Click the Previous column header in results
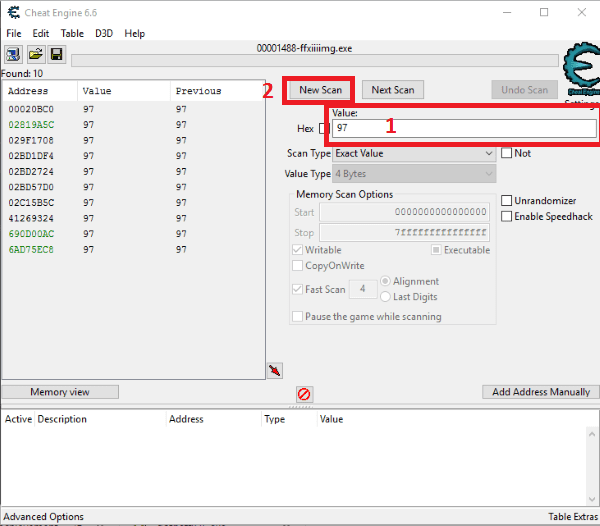The image size is (600, 526). (x=217, y=91)
